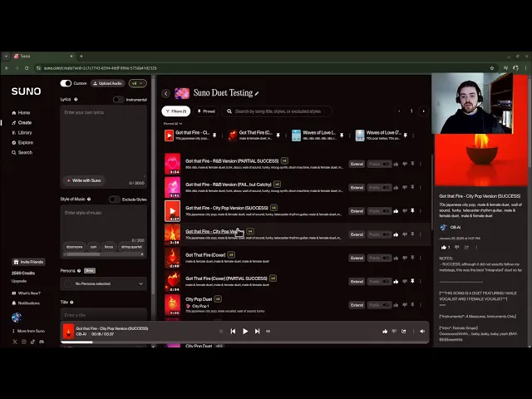Screen dimensions: 532x399
Task: Dislike the City Pop Duet song
Action: (405, 305)
